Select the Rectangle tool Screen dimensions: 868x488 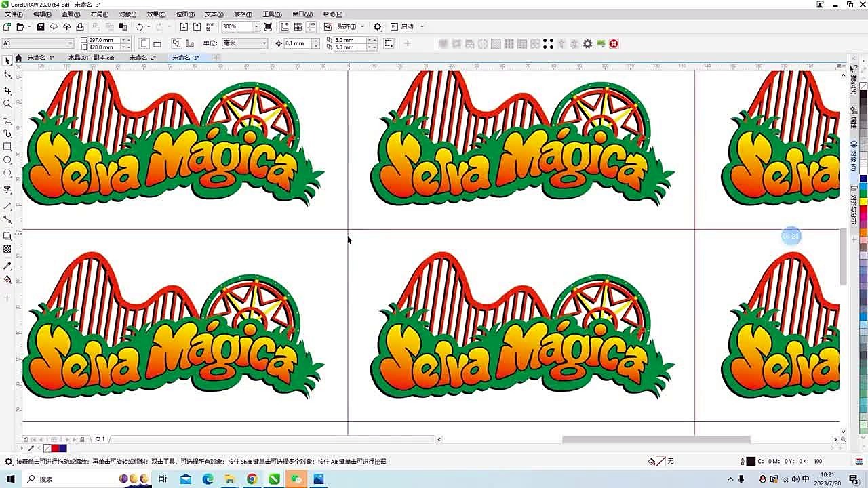click(7, 147)
